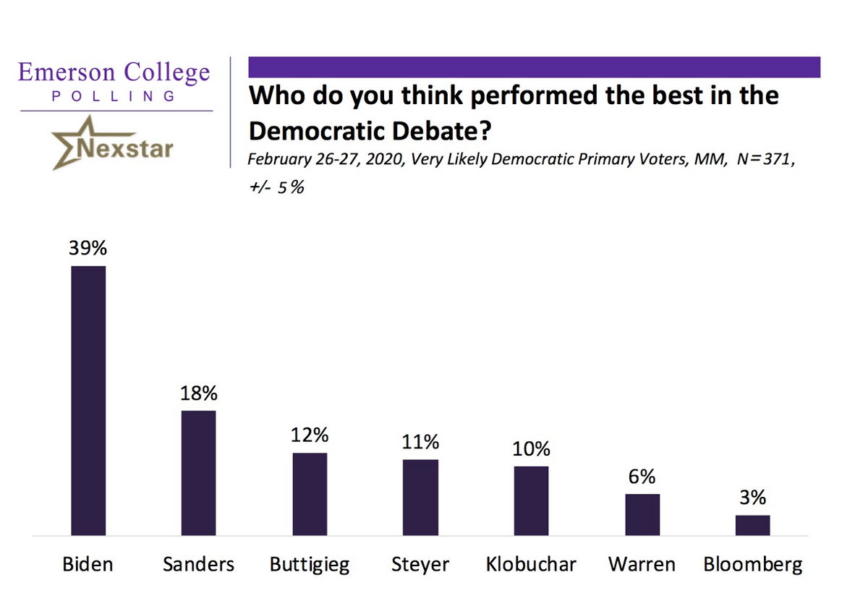Select the Steyer bar at 11%
Screen dimensions: 868x601
click(x=420, y=498)
